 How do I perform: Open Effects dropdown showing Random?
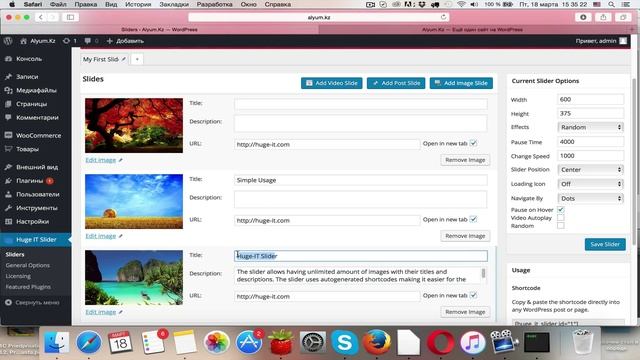[590, 127]
